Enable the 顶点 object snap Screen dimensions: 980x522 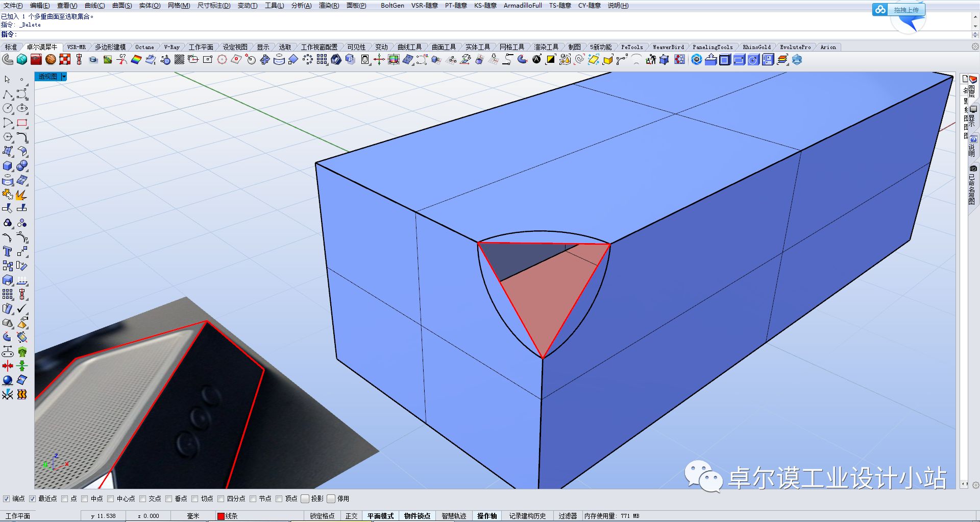[x=279, y=499]
